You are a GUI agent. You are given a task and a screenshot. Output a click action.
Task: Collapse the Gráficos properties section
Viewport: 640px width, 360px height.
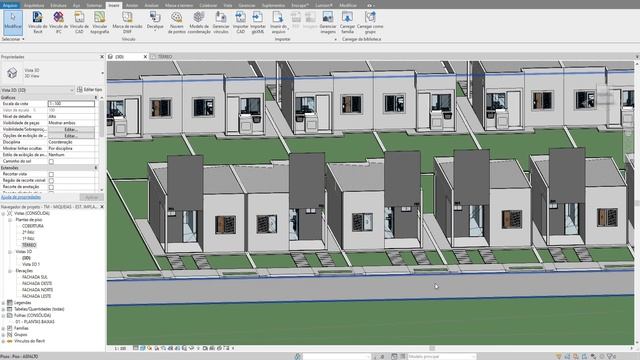(96, 98)
